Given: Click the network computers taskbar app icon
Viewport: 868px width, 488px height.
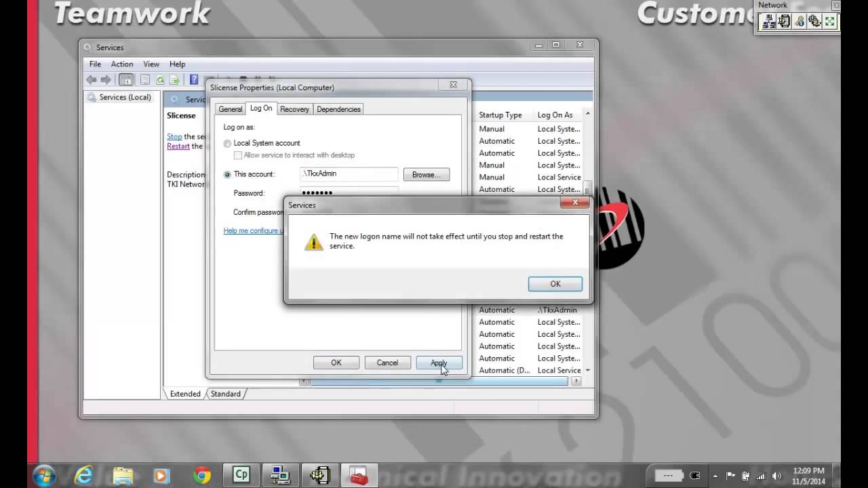Looking at the screenshot, I should [x=280, y=475].
